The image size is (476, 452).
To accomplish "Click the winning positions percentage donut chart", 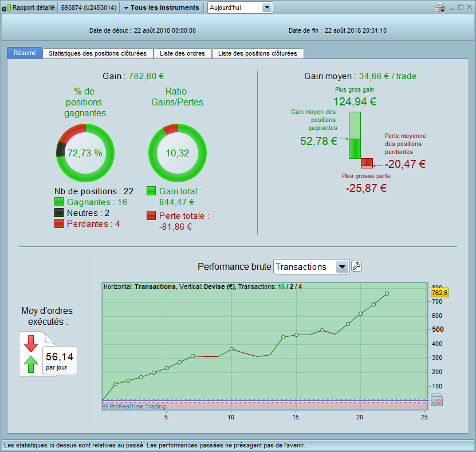I will pos(85,153).
